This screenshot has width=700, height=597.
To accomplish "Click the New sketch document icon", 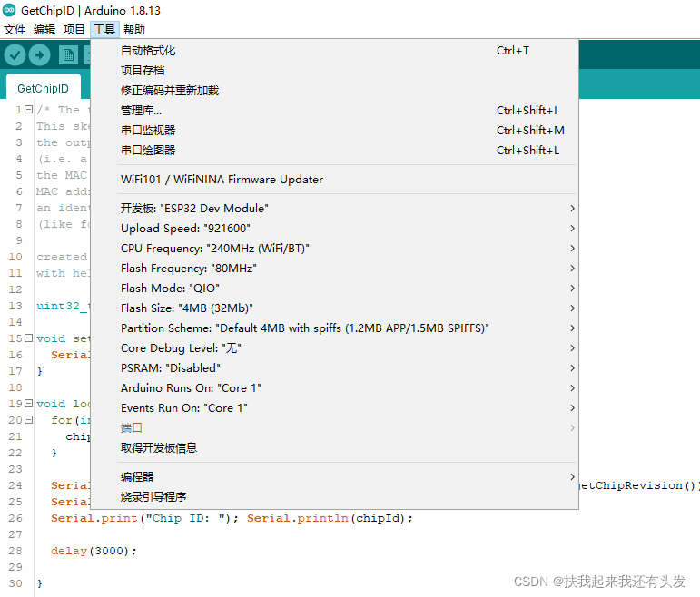I will pos(68,55).
